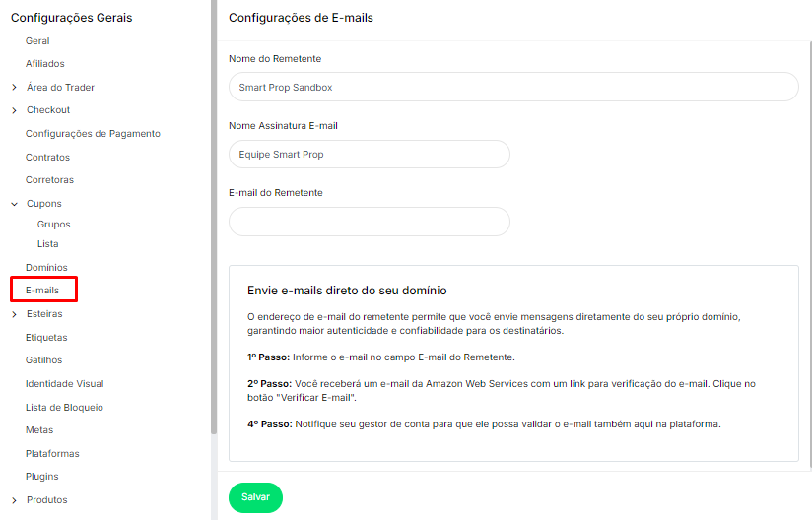Go to Afiliados in the sidebar
812x520 pixels.
pyautogui.click(x=44, y=64)
